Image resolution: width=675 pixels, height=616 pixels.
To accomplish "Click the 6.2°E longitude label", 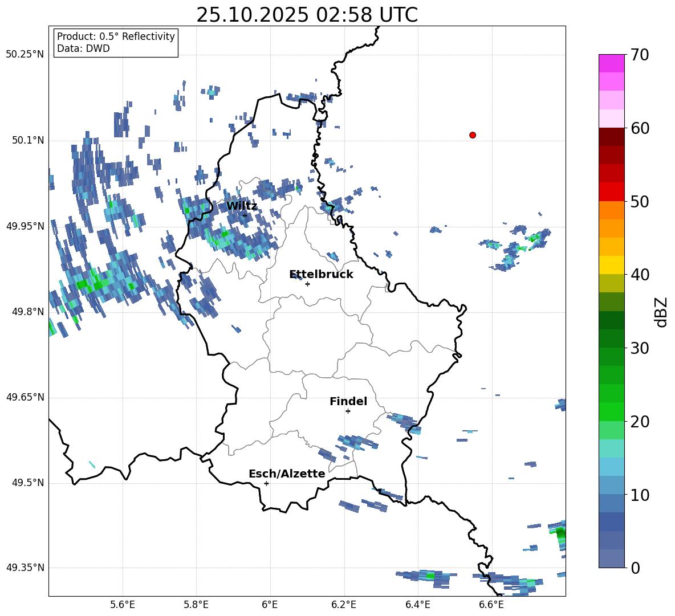I will (x=344, y=605).
